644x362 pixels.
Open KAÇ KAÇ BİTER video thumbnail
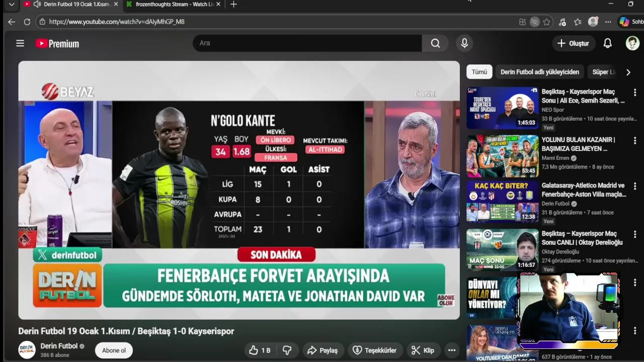tap(502, 202)
